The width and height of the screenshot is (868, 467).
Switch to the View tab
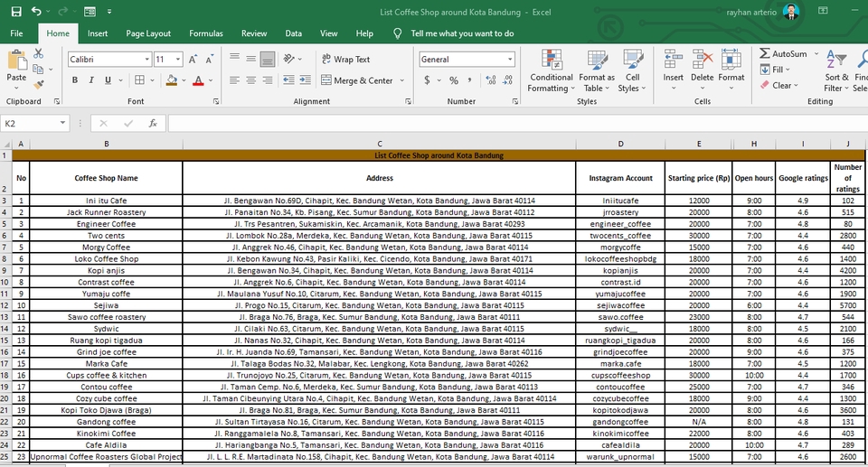coord(329,33)
